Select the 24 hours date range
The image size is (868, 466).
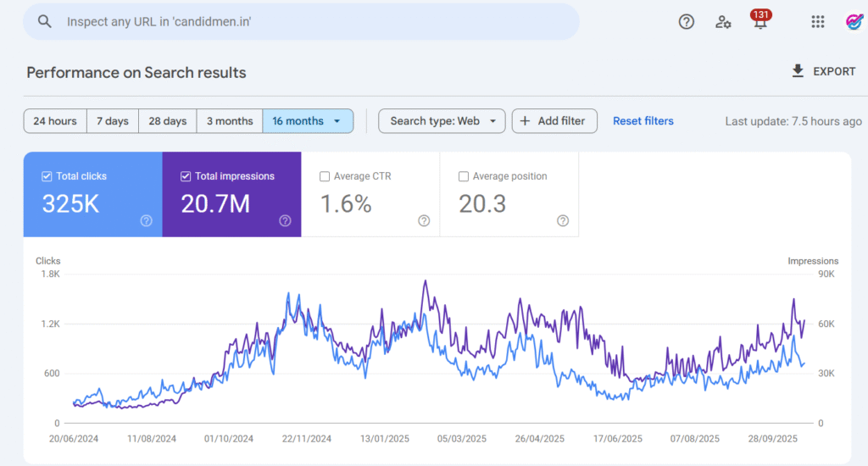(55, 121)
